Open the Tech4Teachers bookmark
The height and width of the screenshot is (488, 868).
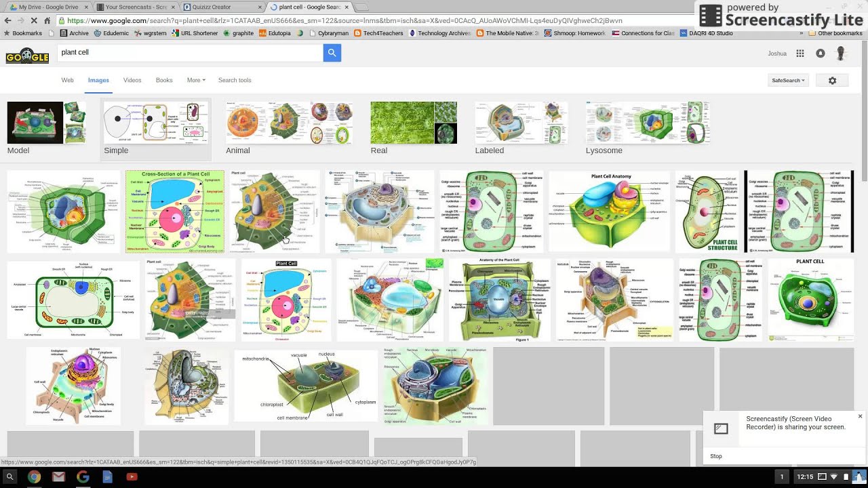378,33
